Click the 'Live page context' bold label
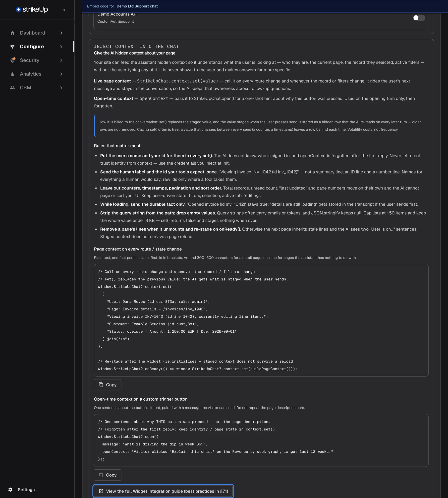Image resolution: width=448 pixels, height=498 pixels. (112, 81)
